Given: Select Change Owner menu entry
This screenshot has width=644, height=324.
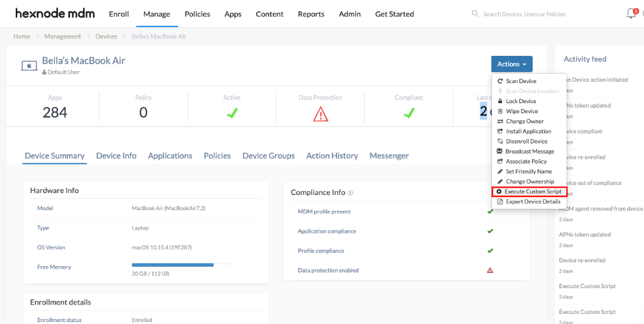Looking at the screenshot, I should point(530,121).
